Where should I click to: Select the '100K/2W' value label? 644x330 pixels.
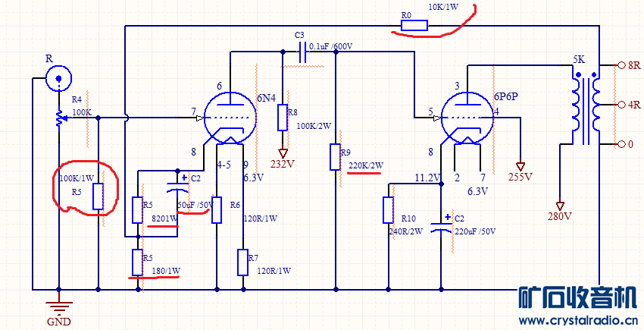[x=314, y=126]
